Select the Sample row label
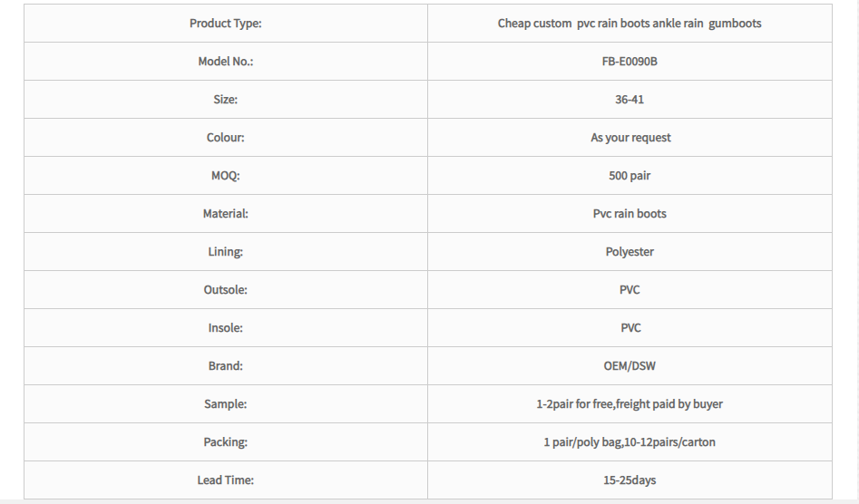This screenshot has height=504, width=859. tap(226, 404)
